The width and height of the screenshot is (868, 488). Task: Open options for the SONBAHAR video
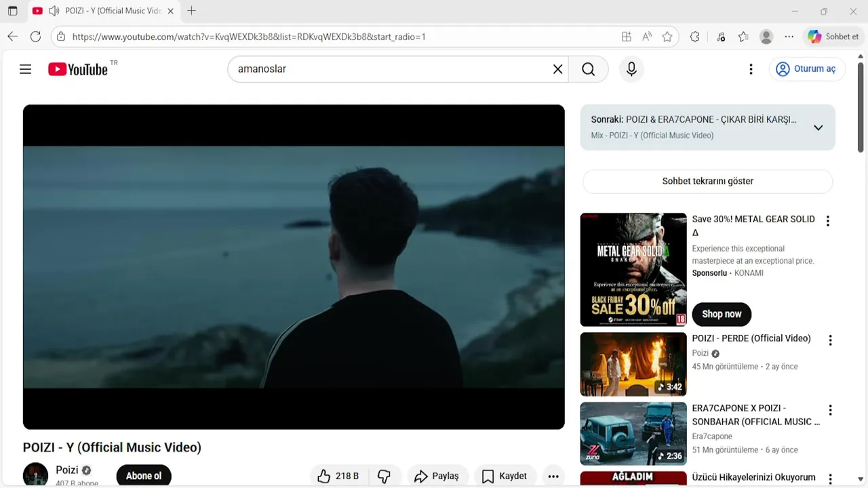point(829,410)
